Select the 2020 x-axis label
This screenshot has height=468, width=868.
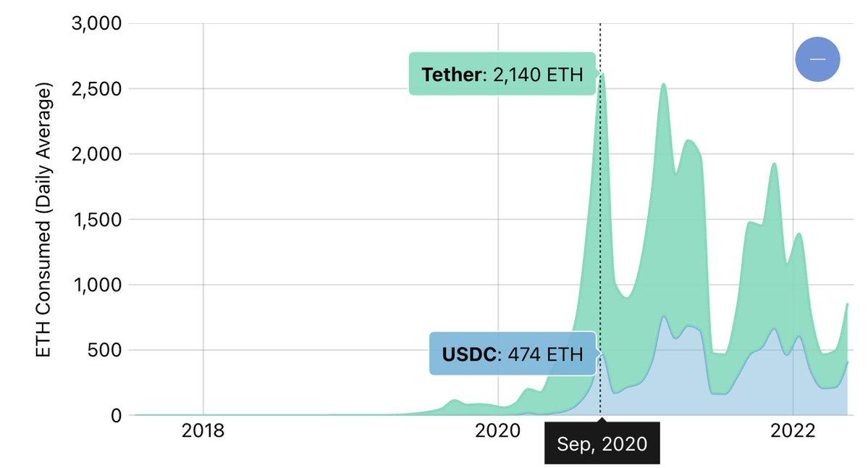coord(498,432)
